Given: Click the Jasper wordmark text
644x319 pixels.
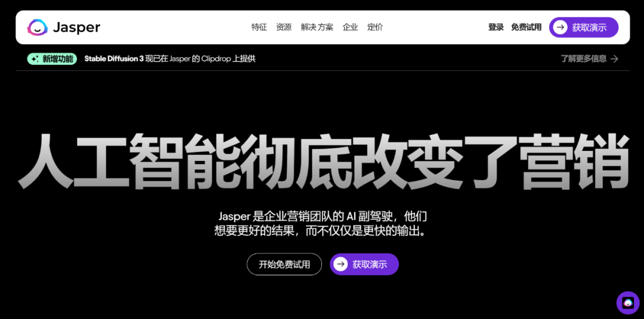Looking at the screenshot, I should tap(77, 28).
